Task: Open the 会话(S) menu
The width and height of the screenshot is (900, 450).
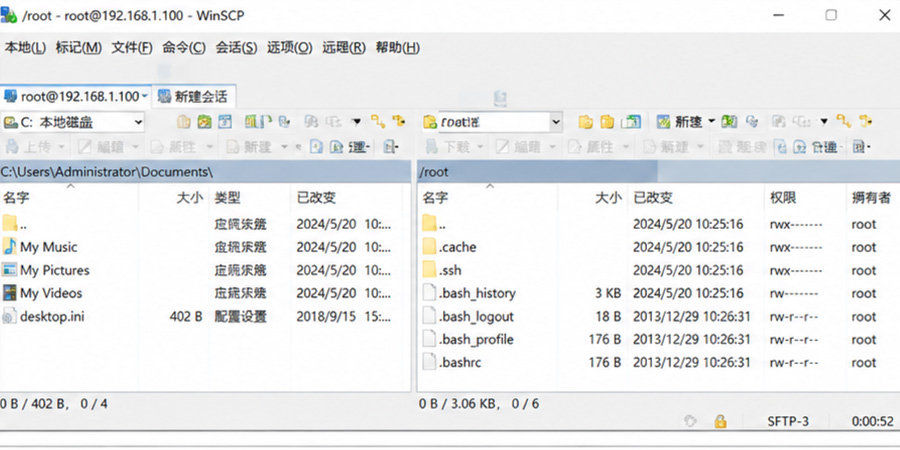Action: (236, 48)
